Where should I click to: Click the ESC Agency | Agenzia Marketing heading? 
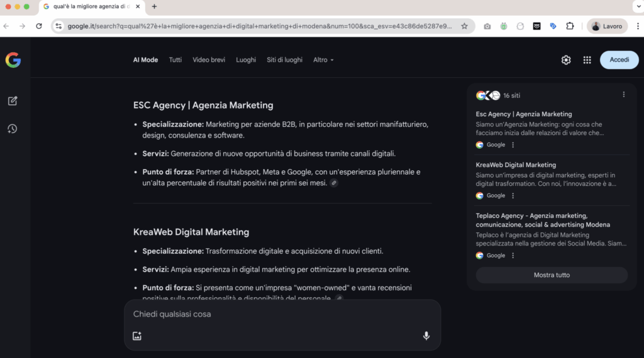pyautogui.click(x=203, y=106)
